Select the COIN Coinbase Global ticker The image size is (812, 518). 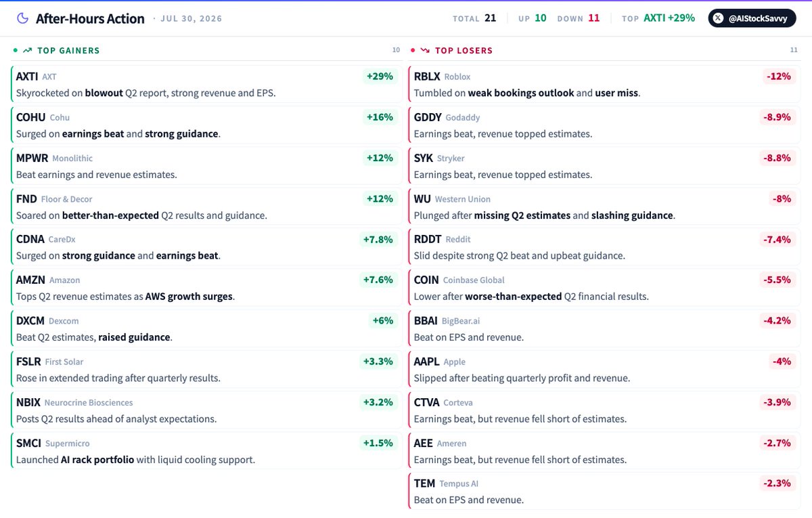[426, 280]
